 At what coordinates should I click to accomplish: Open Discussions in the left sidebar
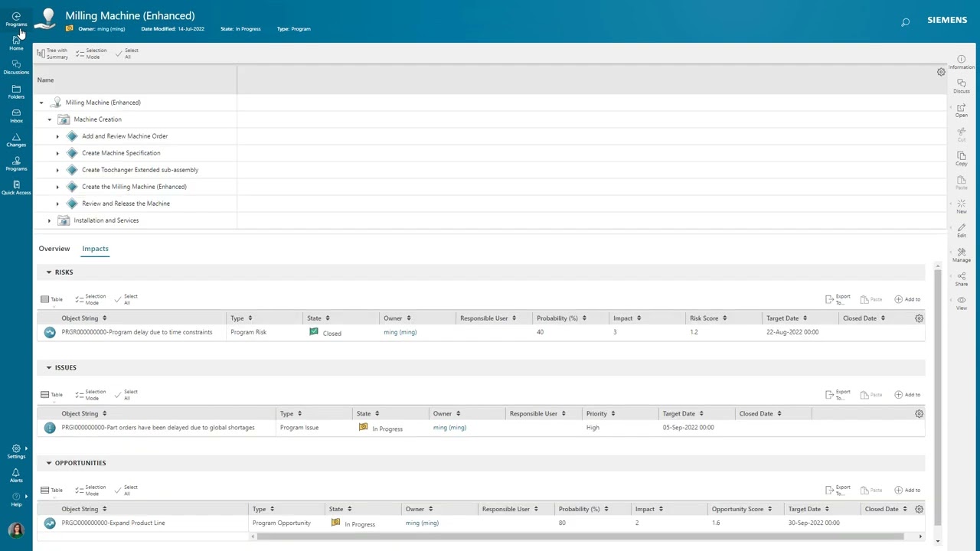tap(16, 67)
